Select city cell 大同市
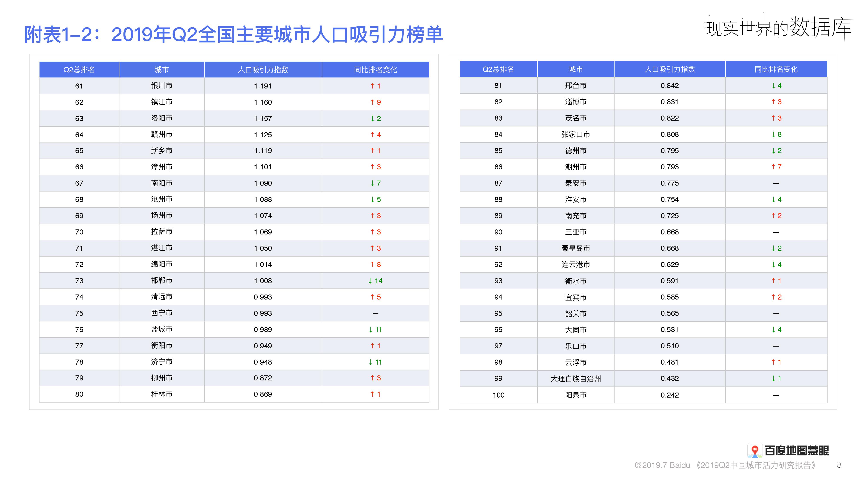This screenshot has width=868, height=488. [575, 330]
